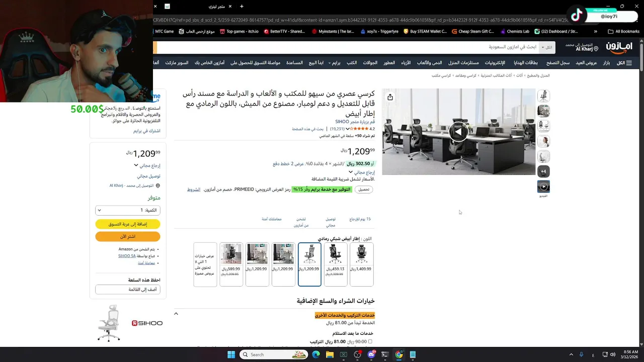Click اشترك في برايم link
Screen dimensions: 644x362
tap(147, 131)
